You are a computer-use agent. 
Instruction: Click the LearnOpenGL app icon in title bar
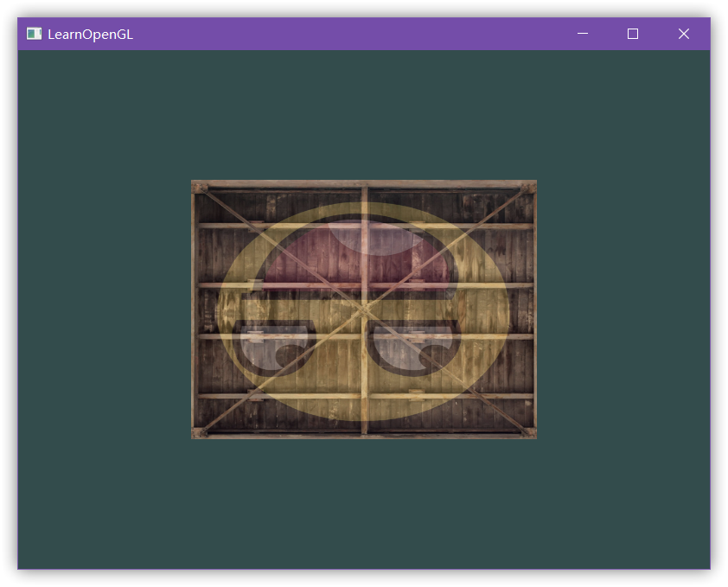34,34
